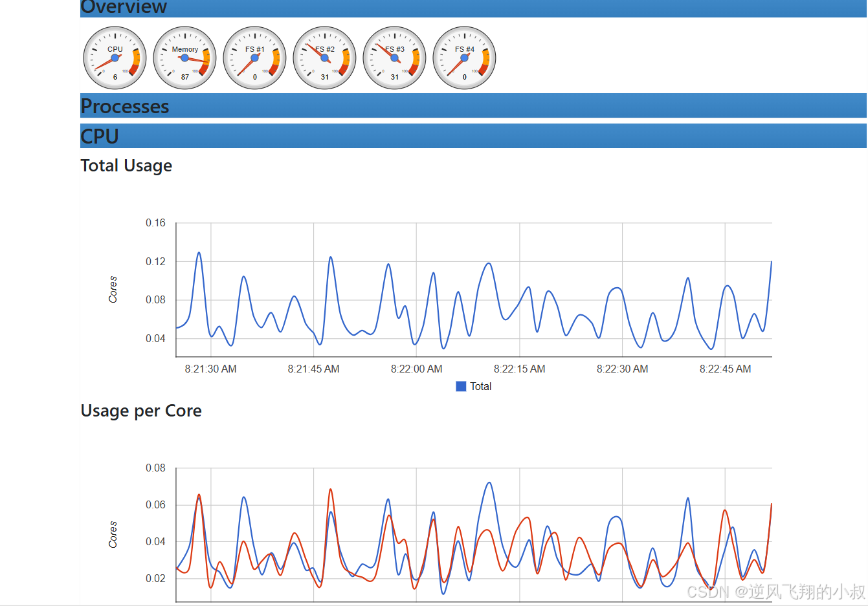Viewport: 868px width, 606px height.
Task: Click the Usage per Core heading
Action: pos(141,411)
